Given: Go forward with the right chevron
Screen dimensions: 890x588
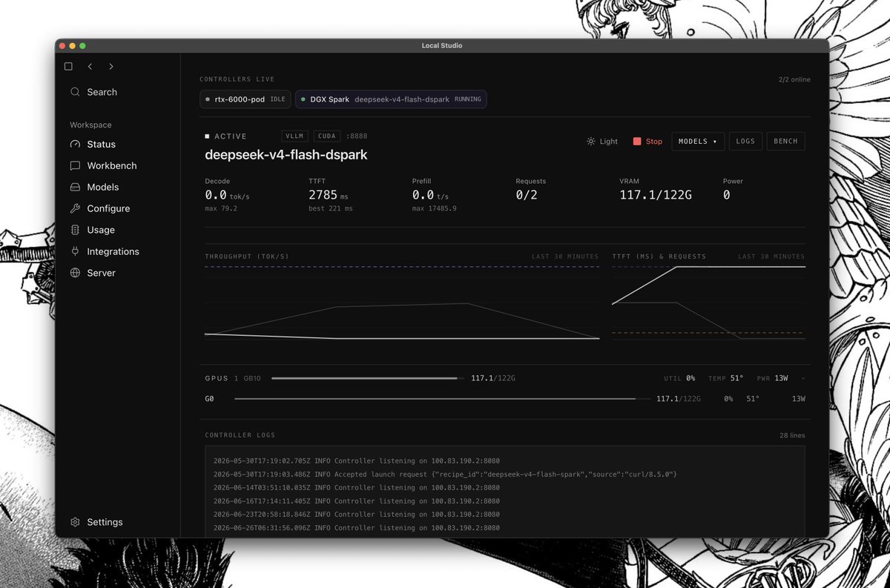Looking at the screenshot, I should [111, 67].
